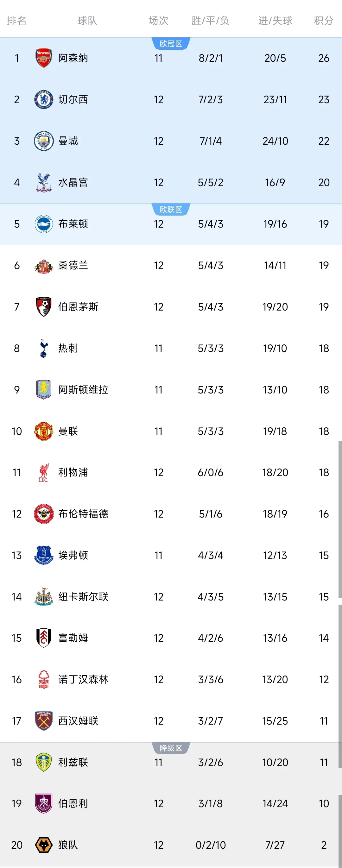Image resolution: width=342 pixels, height=868 pixels.
Task: Click the vertical scrollbar on right edge
Action: pyautogui.click(x=340, y=519)
